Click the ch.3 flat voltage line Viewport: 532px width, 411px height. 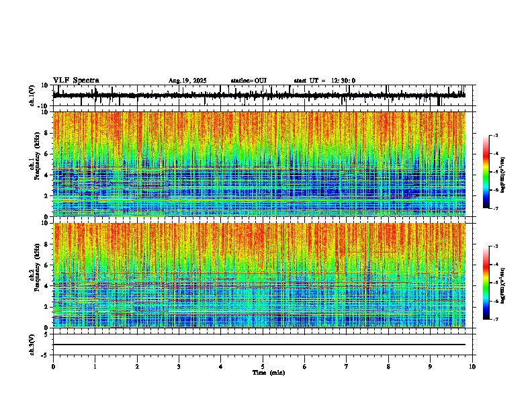(259, 345)
